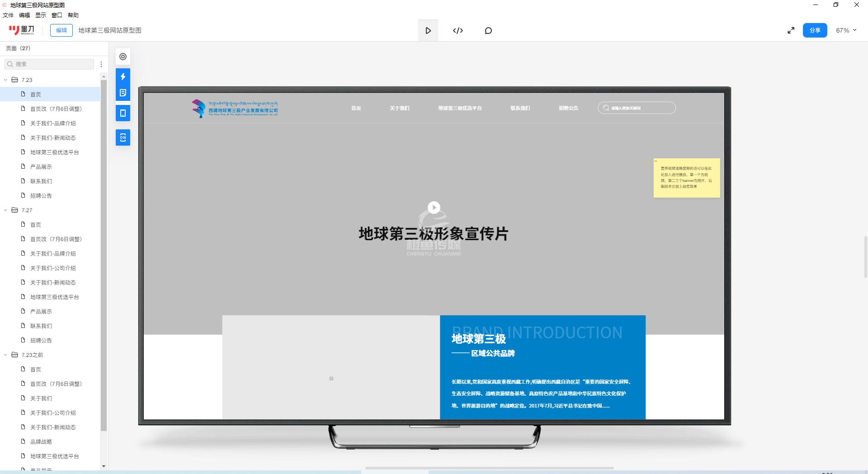Image resolution: width=868 pixels, height=474 pixels.
Task: Toggle the ON switch icon in side toolbar
Action: click(x=123, y=137)
